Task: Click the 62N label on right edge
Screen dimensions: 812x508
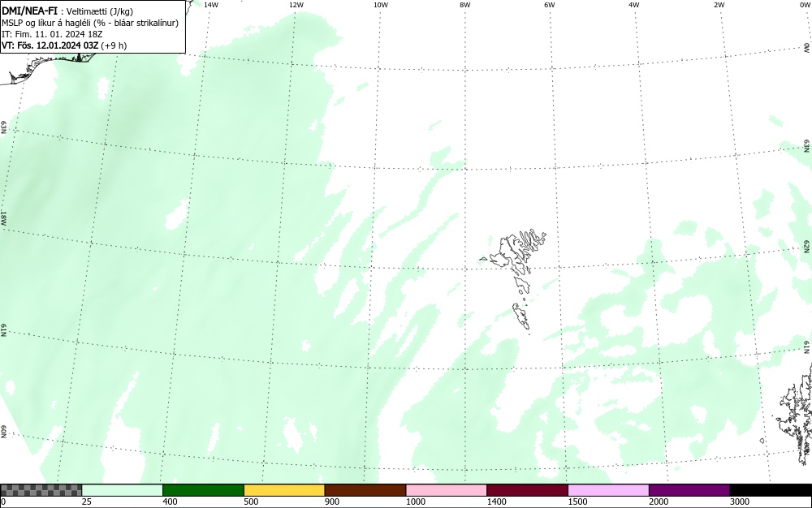Action: click(x=807, y=247)
